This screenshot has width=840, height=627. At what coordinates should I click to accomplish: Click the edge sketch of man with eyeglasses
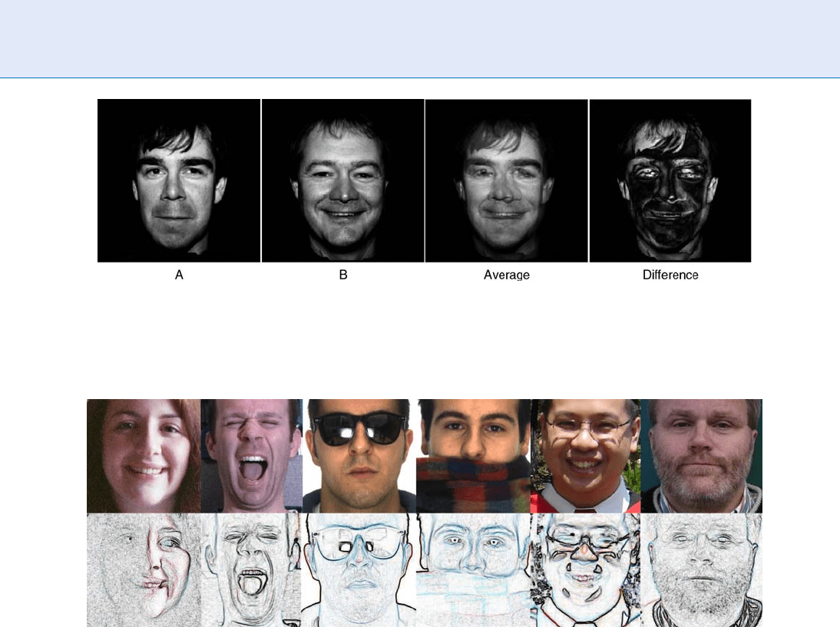pos(585,569)
